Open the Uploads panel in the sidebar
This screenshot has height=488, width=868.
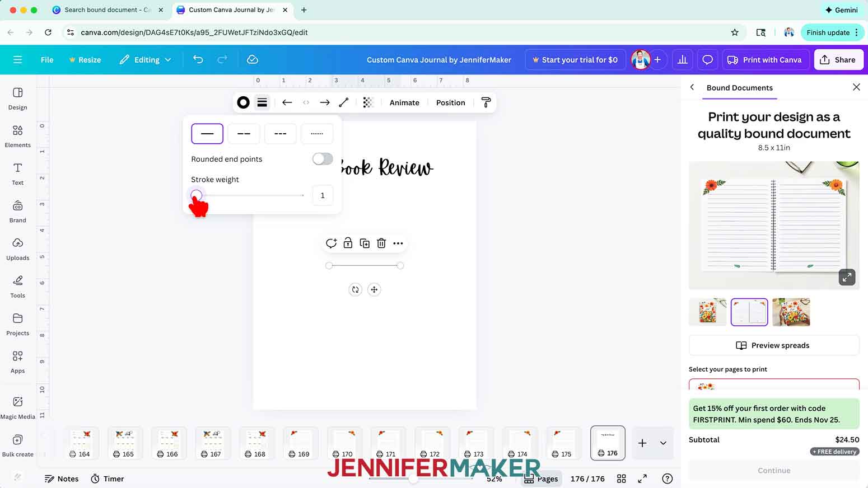(x=18, y=248)
